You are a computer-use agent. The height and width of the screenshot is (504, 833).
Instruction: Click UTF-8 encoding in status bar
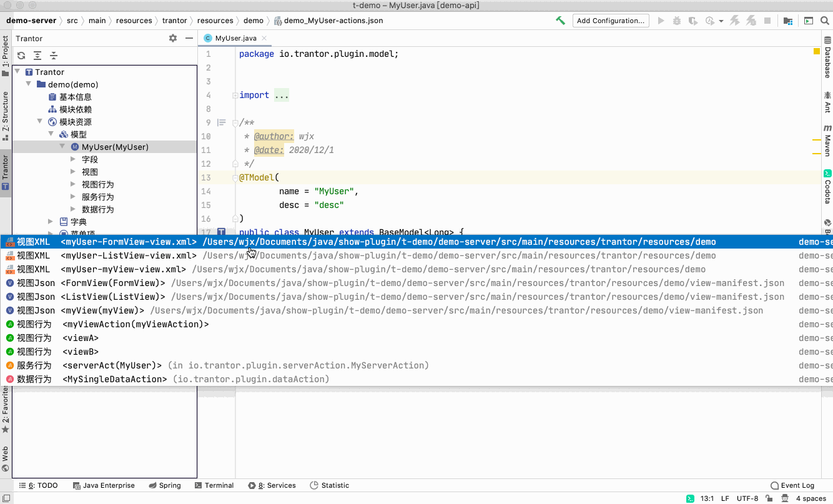[x=747, y=498]
